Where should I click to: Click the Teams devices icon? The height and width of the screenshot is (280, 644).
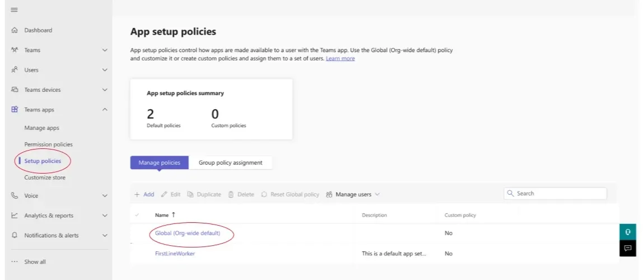tap(15, 90)
